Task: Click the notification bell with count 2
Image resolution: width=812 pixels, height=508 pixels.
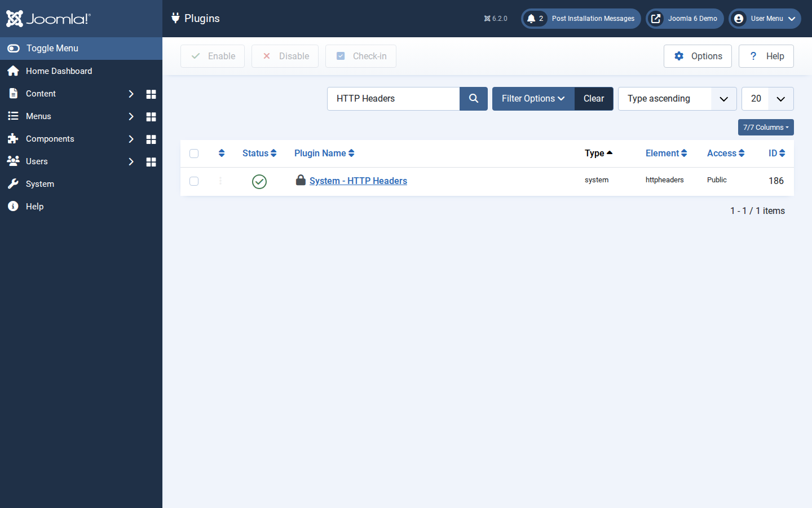Action: point(535,19)
